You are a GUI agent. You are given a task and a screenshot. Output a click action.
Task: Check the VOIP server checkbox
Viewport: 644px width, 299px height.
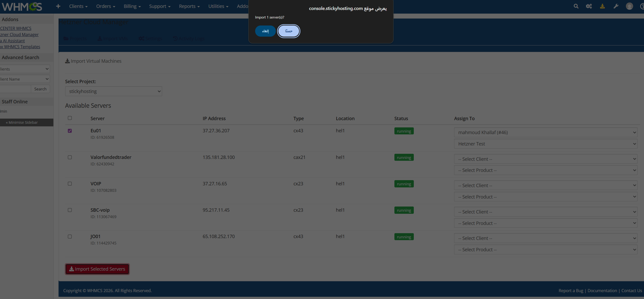(70, 184)
